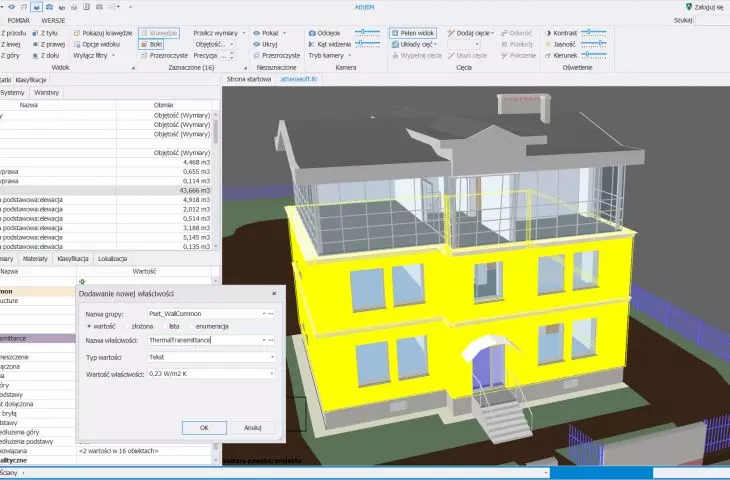The height and width of the screenshot is (480, 730).
Task: Click 'Wypełnij cięcia' fill sections
Action: pyautogui.click(x=416, y=55)
